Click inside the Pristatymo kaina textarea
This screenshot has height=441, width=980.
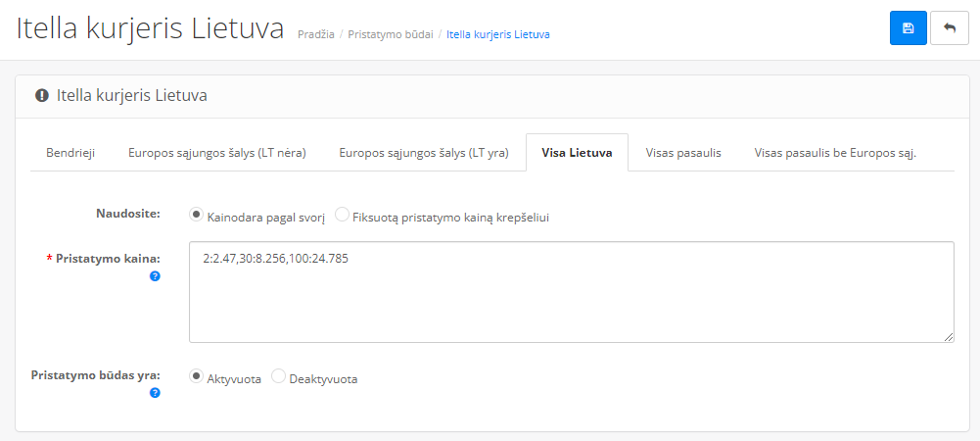pos(571,292)
